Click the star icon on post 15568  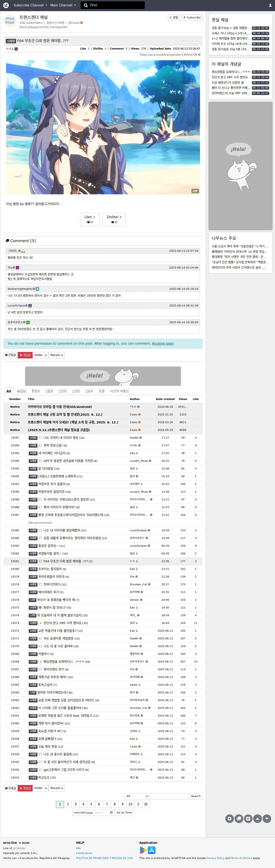pyautogui.click(x=40, y=661)
